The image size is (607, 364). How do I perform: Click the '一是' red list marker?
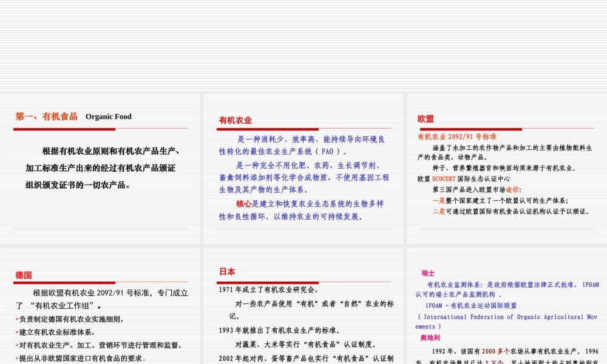pos(439,200)
